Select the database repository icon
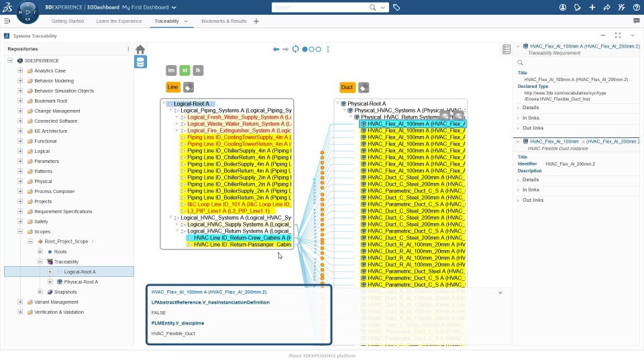Image resolution: width=644 pixels, height=362 pixels. 140,62
